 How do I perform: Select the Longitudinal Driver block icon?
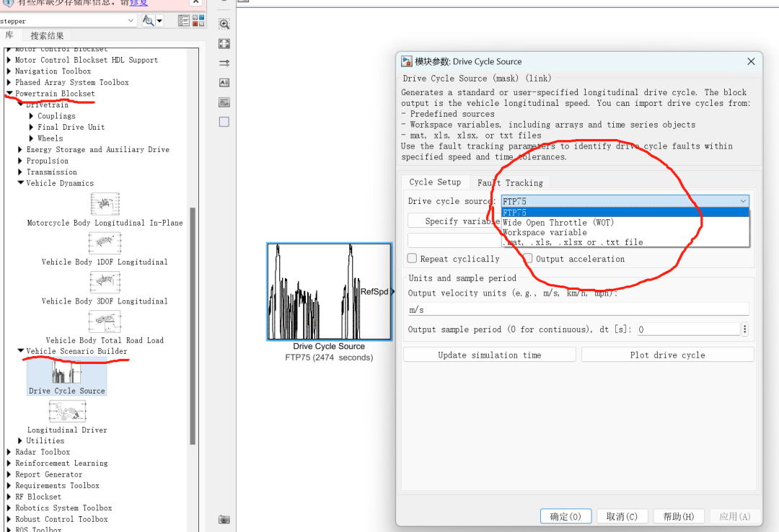(67, 412)
